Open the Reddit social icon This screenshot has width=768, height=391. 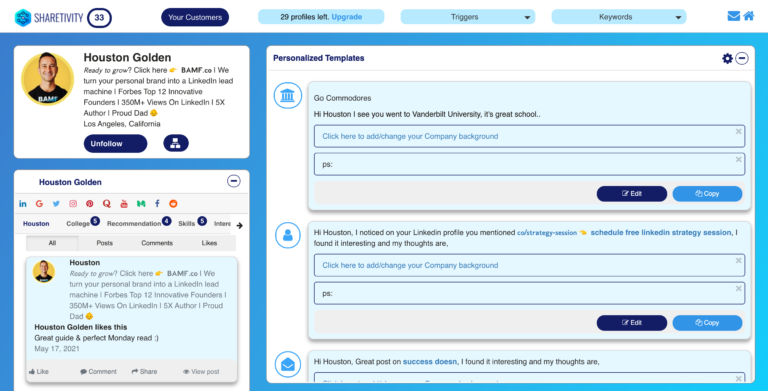click(173, 204)
